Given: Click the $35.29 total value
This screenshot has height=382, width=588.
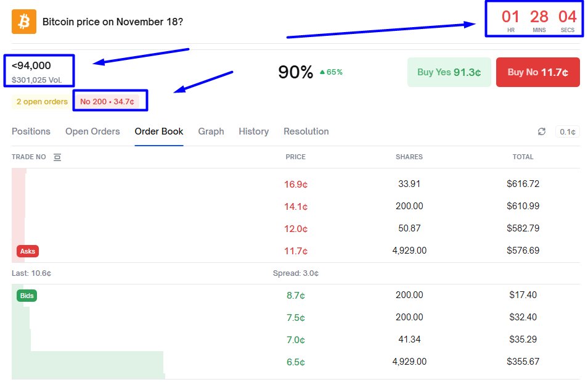Looking at the screenshot, I should (523, 339).
